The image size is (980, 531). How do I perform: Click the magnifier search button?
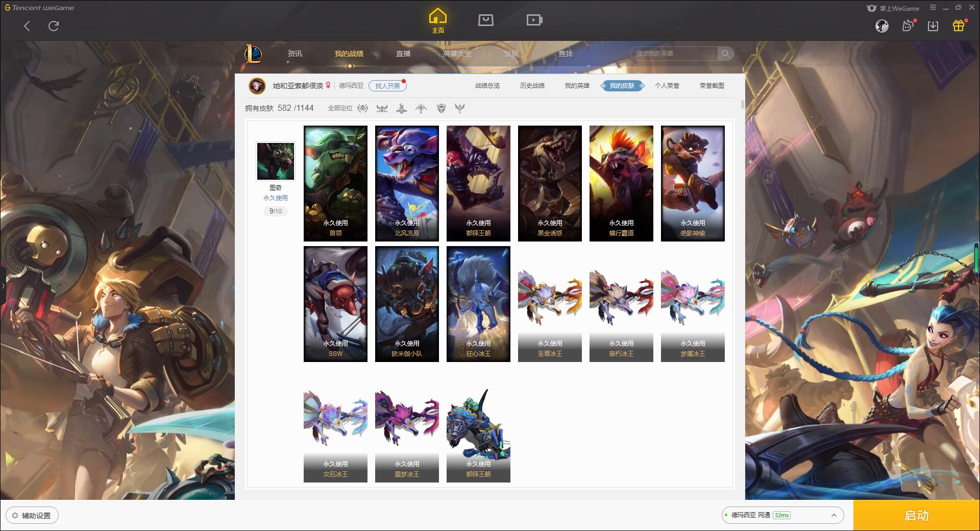[x=725, y=54]
